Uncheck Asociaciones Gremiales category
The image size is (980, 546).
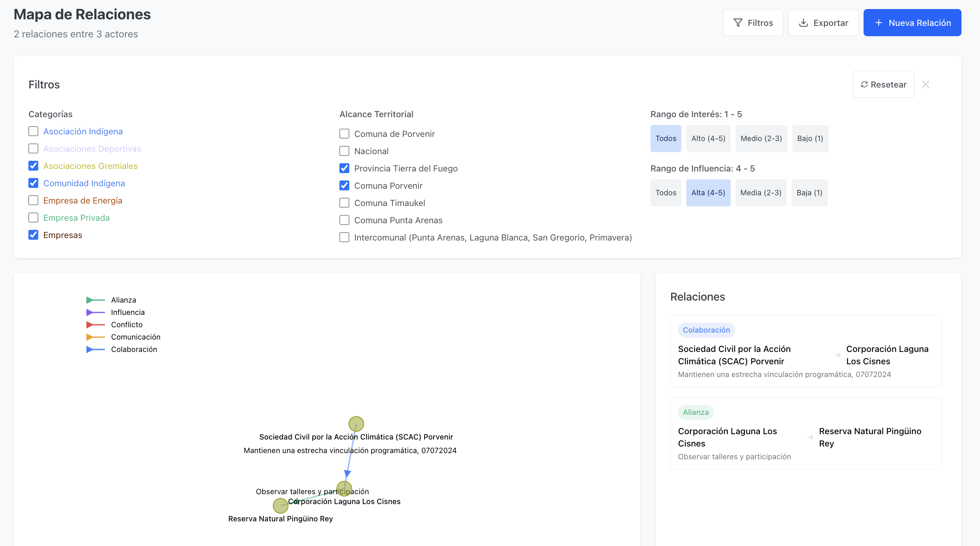pyautogui.click(x=33, y=166)
